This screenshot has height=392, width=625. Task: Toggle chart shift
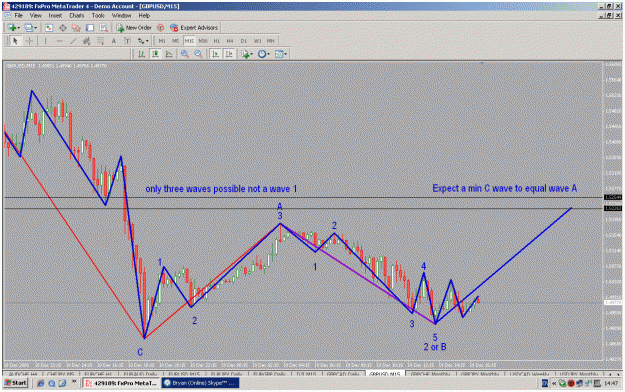coord(229,54)
